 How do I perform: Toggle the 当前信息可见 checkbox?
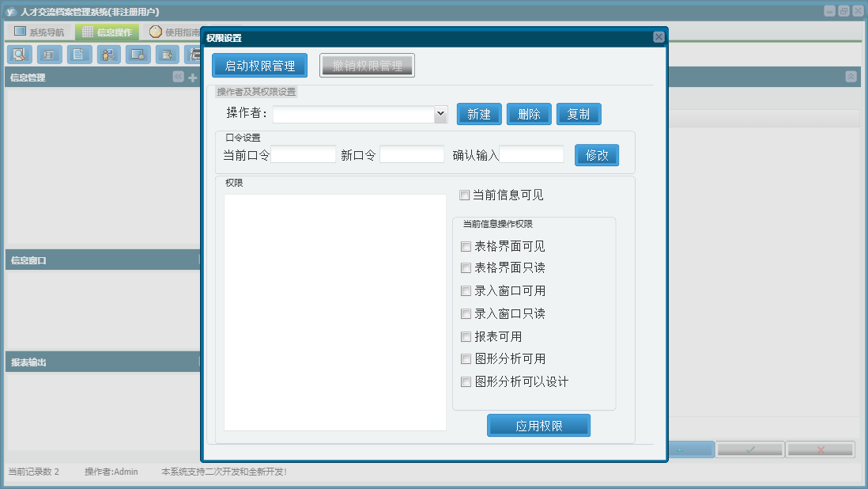click(x=465, y=195)
